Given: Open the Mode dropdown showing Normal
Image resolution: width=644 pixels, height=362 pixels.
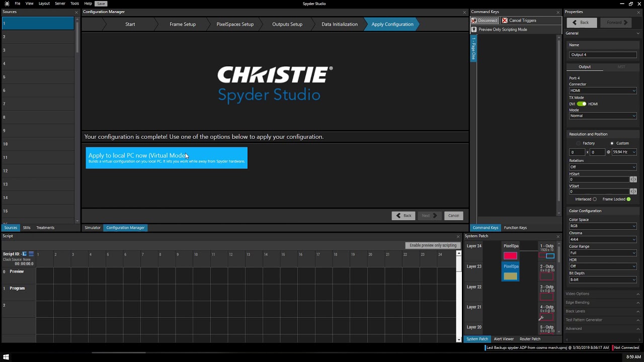Looking at the screenshot, I should tap(603, 116).
